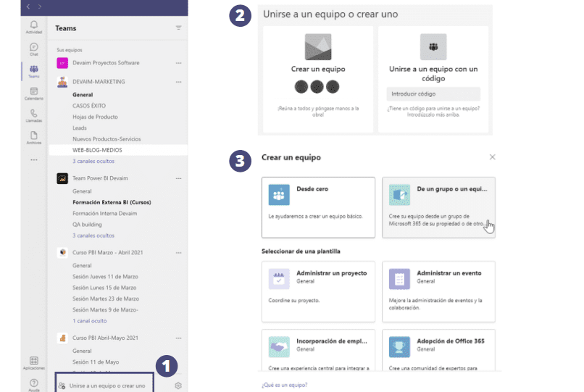Viewport: 584px width, 392px height.
Task: Open more options for DEVAIM-MARKETING team
Action: pyautogui.click(x=179, y=82)
